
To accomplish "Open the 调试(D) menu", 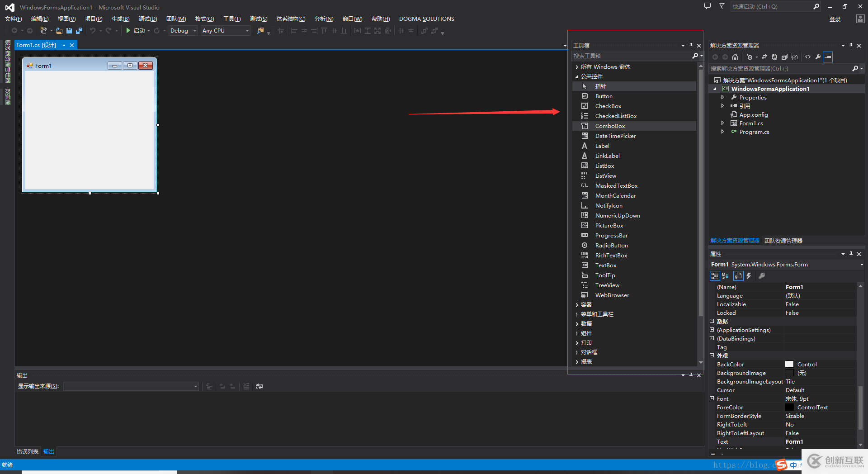I will coord(148,19).
